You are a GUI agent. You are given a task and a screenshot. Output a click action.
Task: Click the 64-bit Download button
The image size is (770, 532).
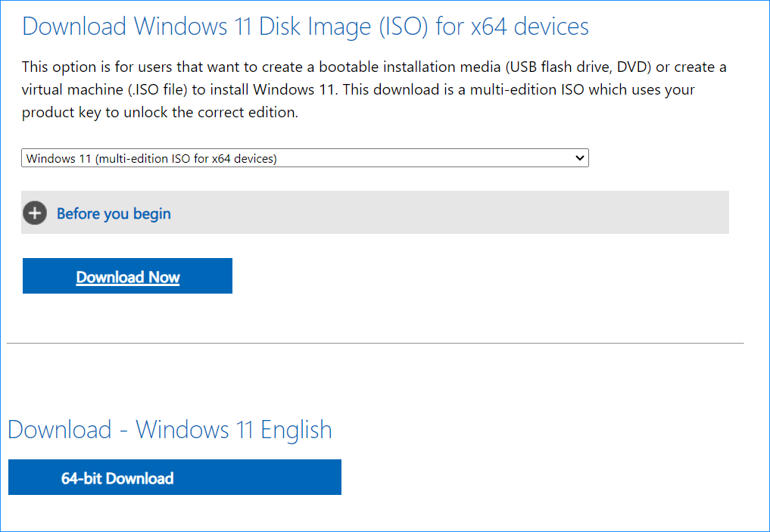click(x=175, y=477)
